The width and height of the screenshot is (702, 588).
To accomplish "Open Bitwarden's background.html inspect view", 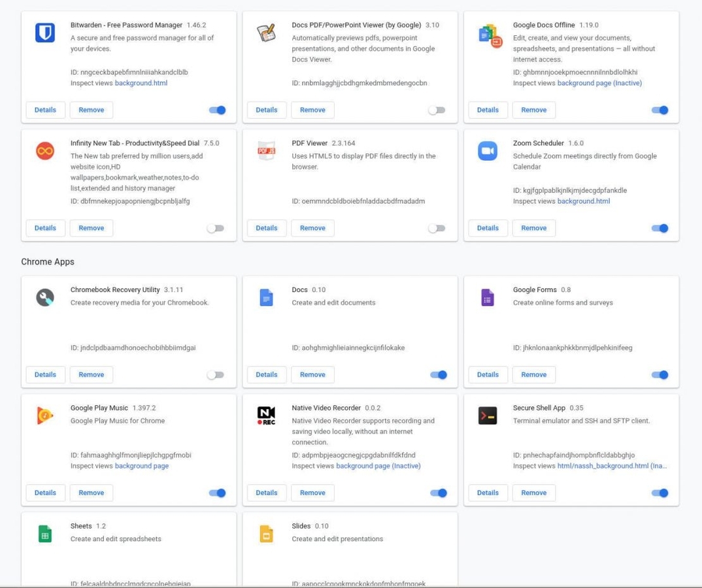I will [x=141, y=83].
